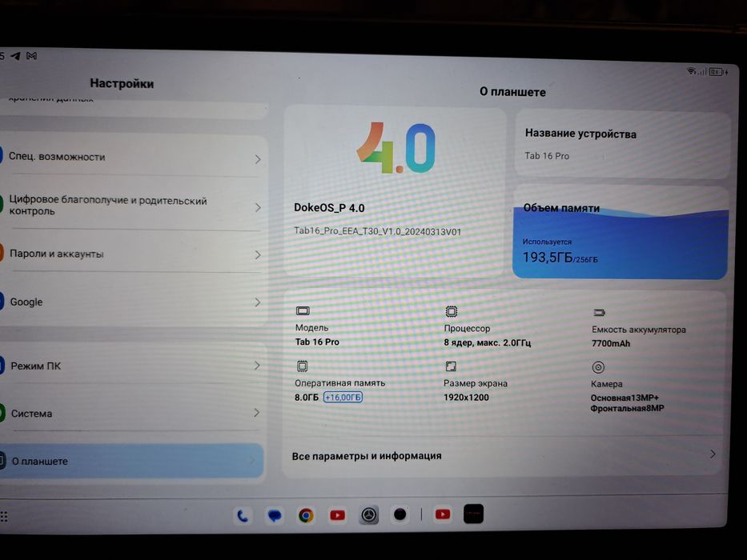Expand the Google row chevron
Viewport: 747px width, 560px height.
(257, 302)
